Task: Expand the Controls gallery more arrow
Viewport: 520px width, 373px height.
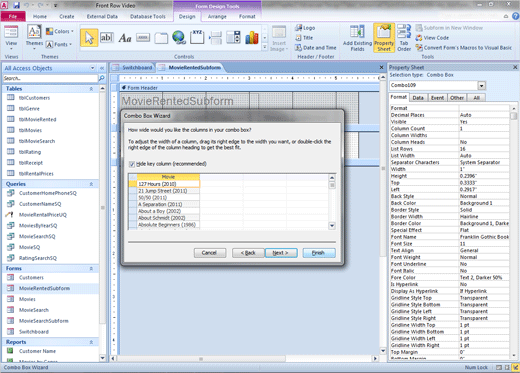Action: point(265,47)
